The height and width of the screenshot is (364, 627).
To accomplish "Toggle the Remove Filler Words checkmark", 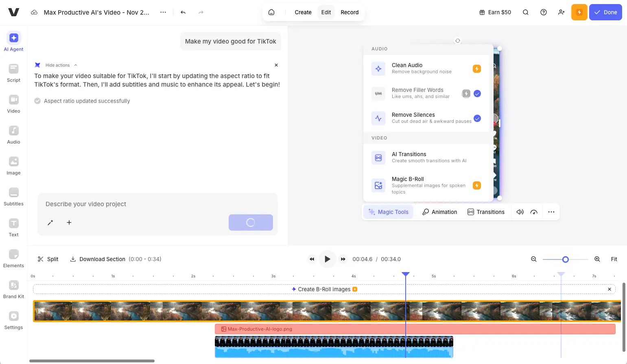I will (477, 94).
